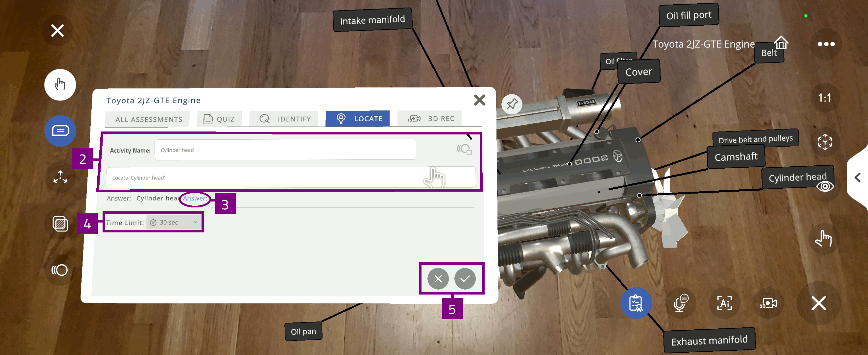Select the Oil fill port label
This screenshot has width=868, height=355.
coord(689,15)
